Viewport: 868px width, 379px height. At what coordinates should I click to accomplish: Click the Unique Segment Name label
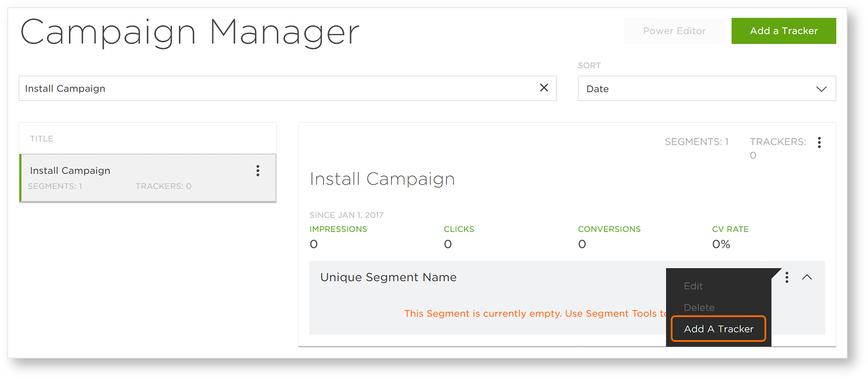388,277
